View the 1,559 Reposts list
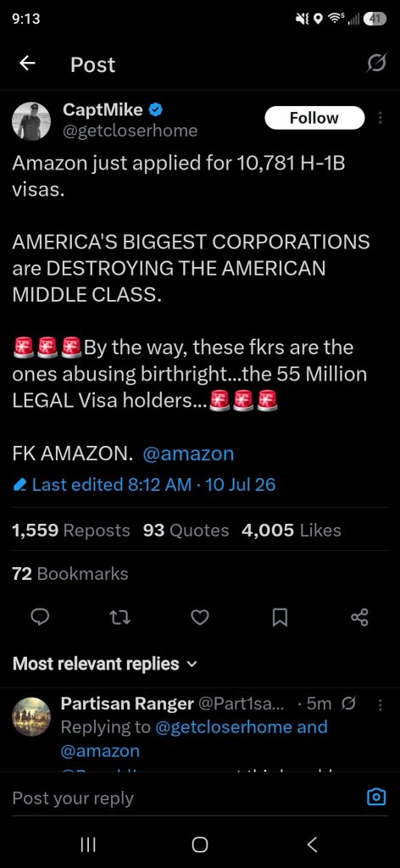The height and width of the screenshot is (868, 400). pyautogui.click(x=71, y=531)
